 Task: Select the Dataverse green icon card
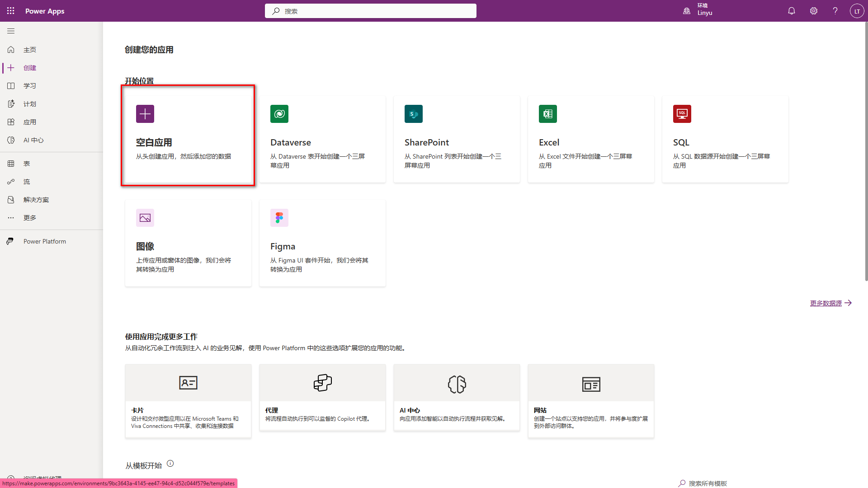coord(279,114)
